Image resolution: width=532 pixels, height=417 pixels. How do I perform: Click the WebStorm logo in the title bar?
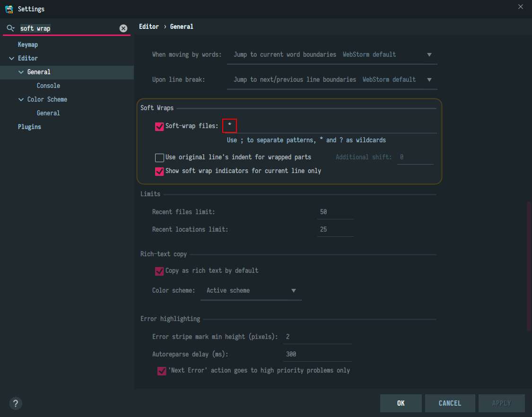point(9,9)
